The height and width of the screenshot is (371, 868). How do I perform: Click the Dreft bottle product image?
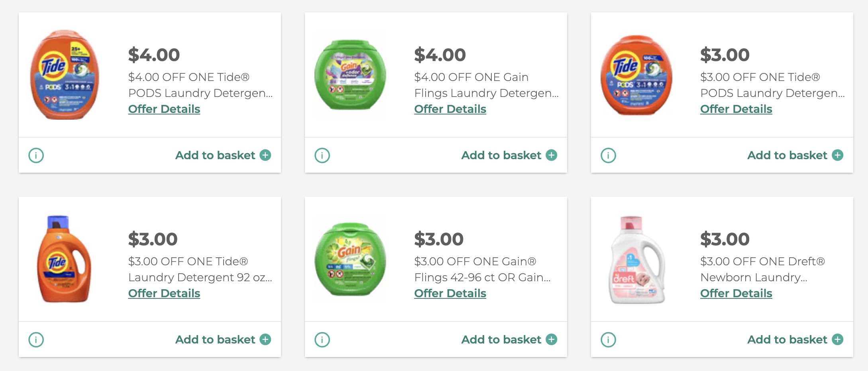click(x=636, y=259)
